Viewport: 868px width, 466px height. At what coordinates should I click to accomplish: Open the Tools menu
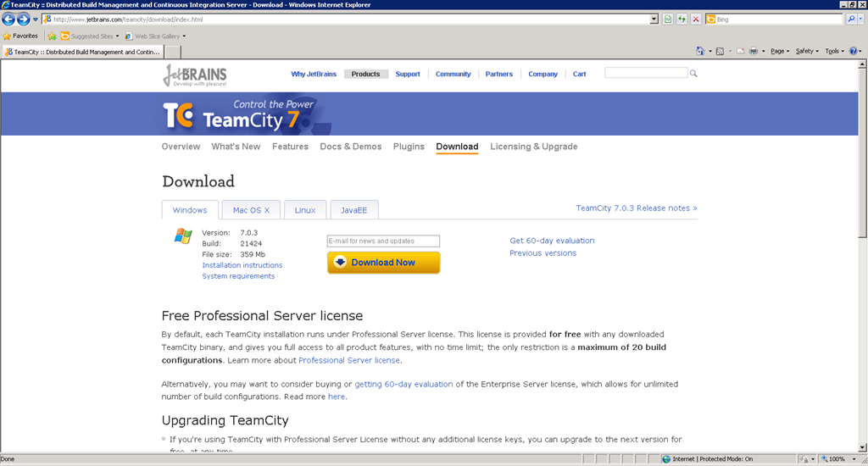[834, 51]
